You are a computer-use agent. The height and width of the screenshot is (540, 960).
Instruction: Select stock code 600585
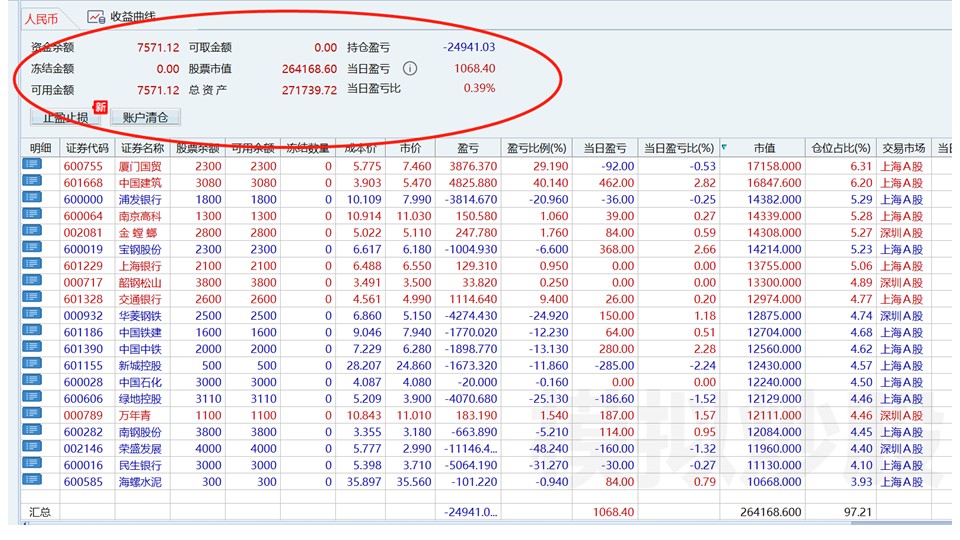coord(83,481)
